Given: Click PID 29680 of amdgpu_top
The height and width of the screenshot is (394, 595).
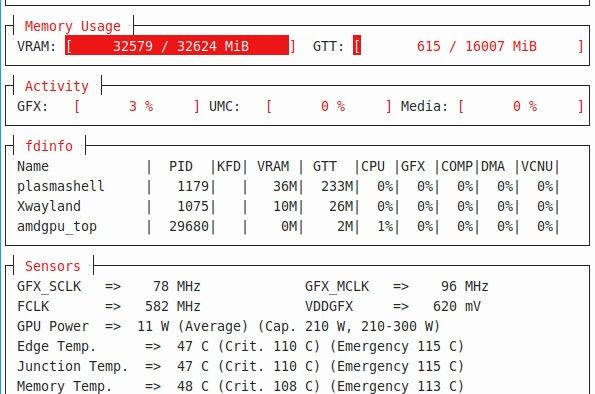Looking at the screenshot, I should coord(189,226).
